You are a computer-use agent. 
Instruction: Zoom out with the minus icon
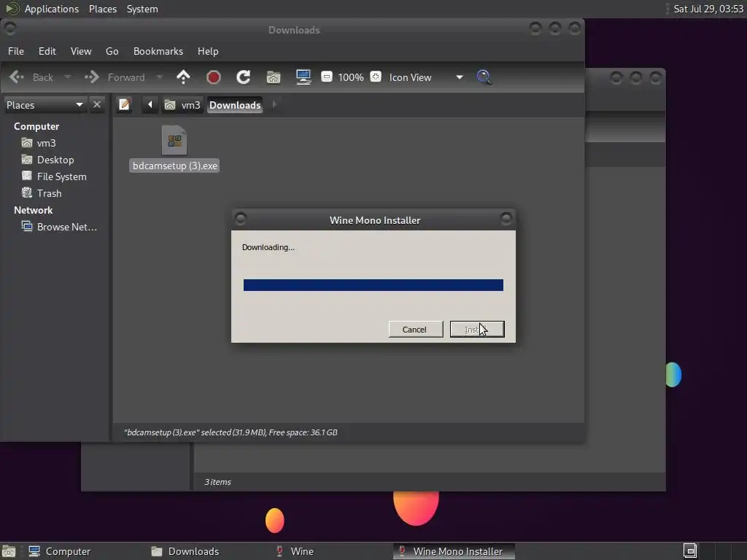coord(327,77)
